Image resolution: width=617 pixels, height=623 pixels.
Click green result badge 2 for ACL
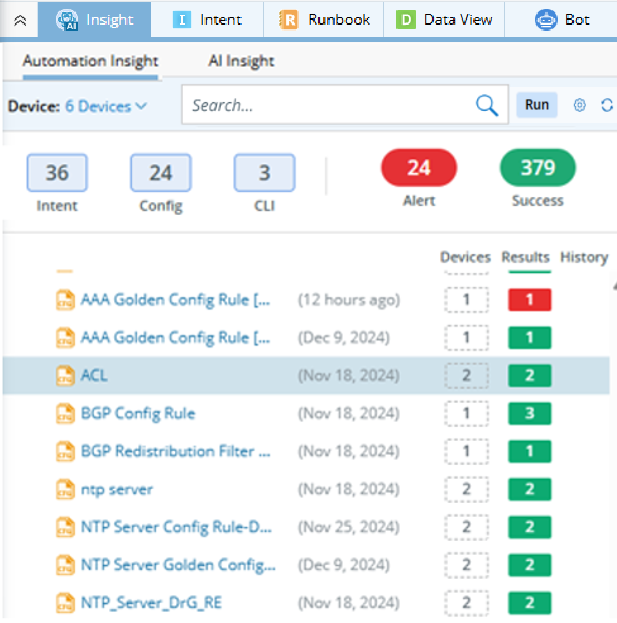[530, 375]
